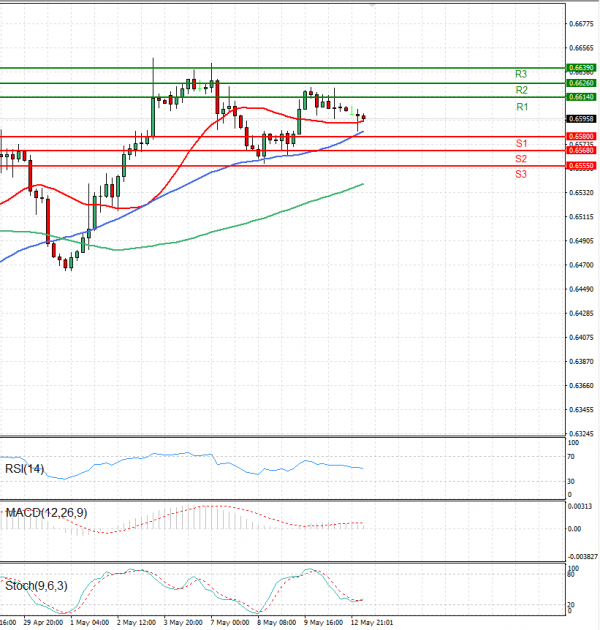Screen dimensions: 600x630
Task: Select the green 0.66140 price tag
Action: [x=581, y=97]
